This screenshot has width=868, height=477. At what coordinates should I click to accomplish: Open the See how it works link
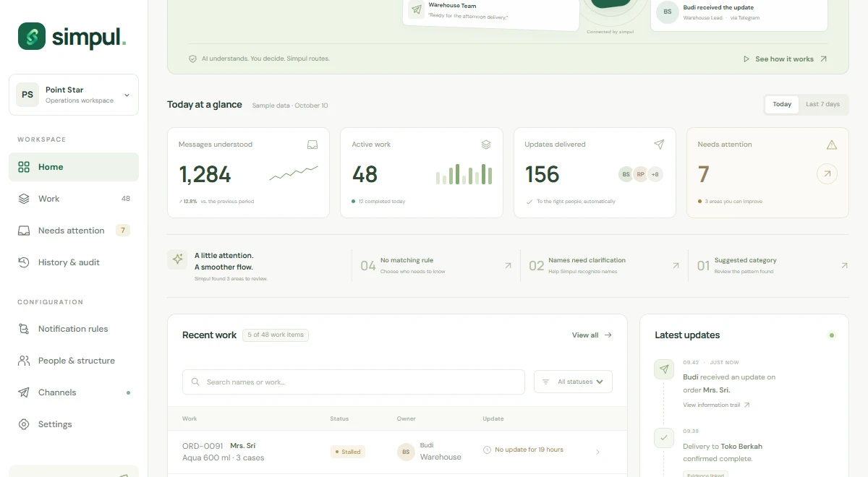(785, 59)
